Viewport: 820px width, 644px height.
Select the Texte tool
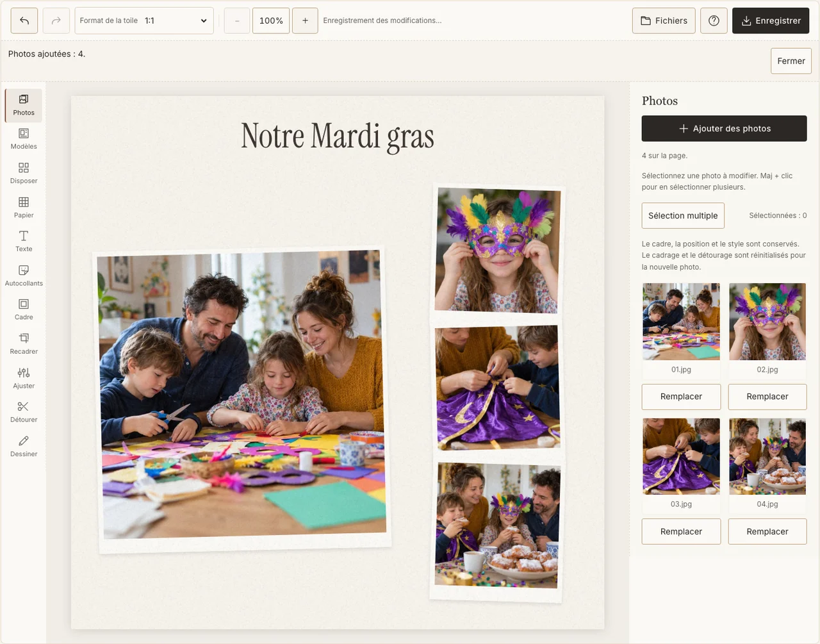coord(24,242)
